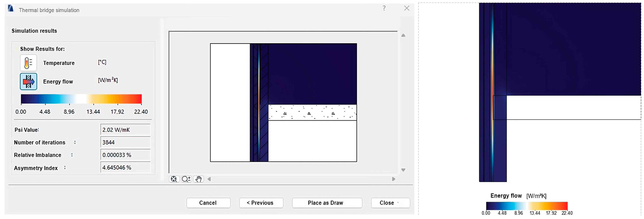The width and height of the screenshot is (644, 219).
Task: Click the Psi Value field
Action: (x=125, y=130)
